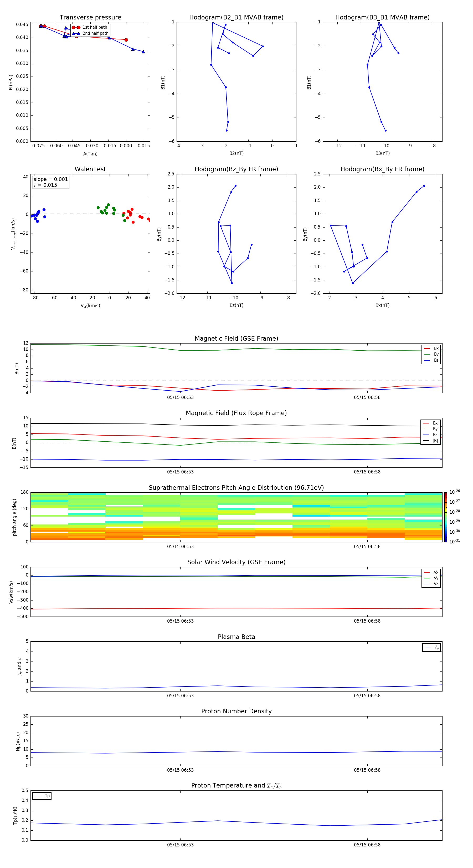Click 'Magnetic Field (GSE Frame)' title
The image size is (473, 868).
(236, 338)
